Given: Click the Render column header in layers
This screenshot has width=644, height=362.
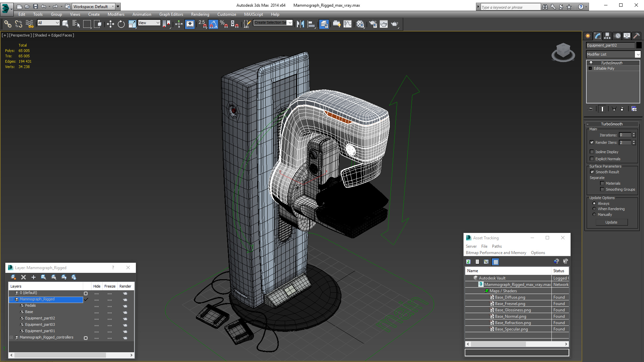Looking at the screenshot, I should [125, 286].
